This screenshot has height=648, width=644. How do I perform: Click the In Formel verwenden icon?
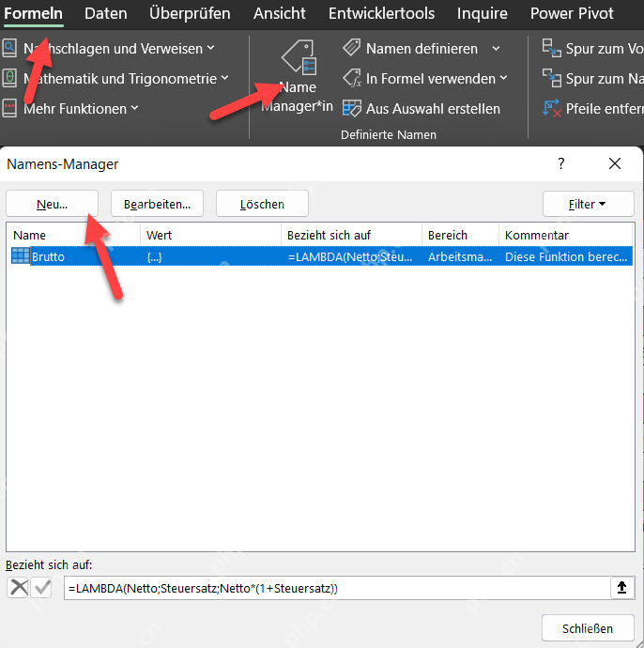point(352,78)
